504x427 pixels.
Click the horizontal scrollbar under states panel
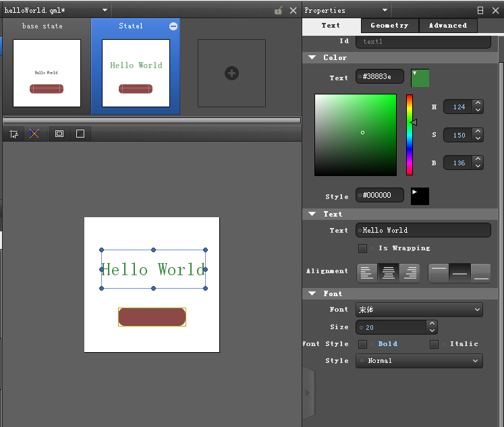[x=152, y=121]
